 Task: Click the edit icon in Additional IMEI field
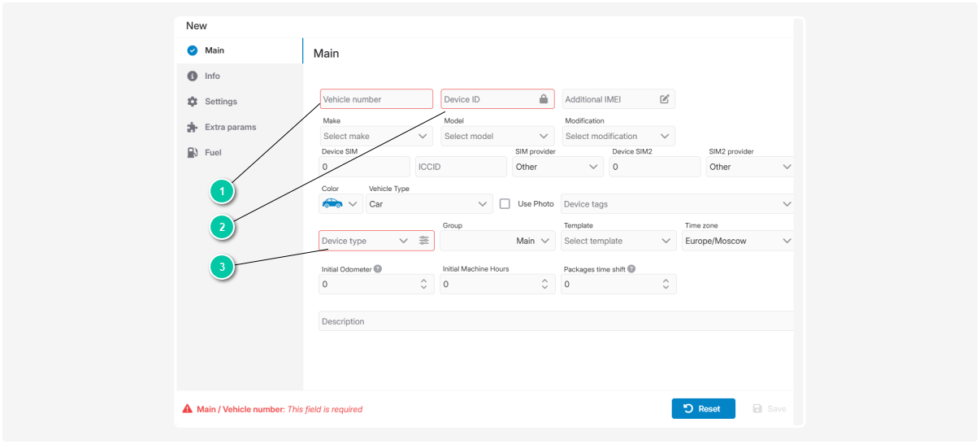point(664,99)
